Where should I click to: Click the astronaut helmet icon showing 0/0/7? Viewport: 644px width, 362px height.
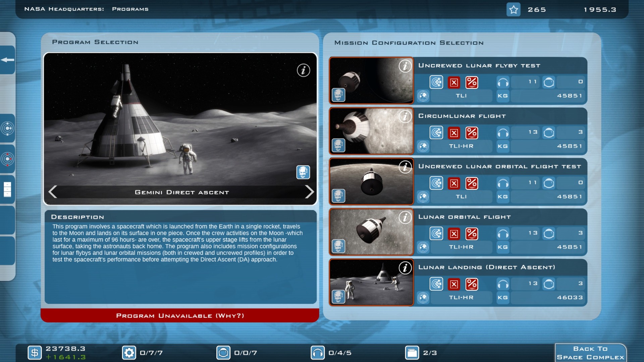[x=223, y=352]
